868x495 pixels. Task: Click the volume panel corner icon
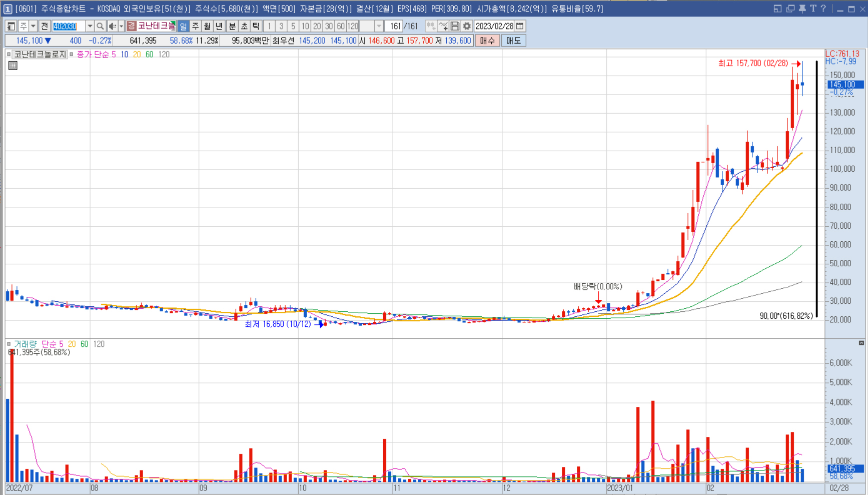pyautogui.click(x=861, y=343)
